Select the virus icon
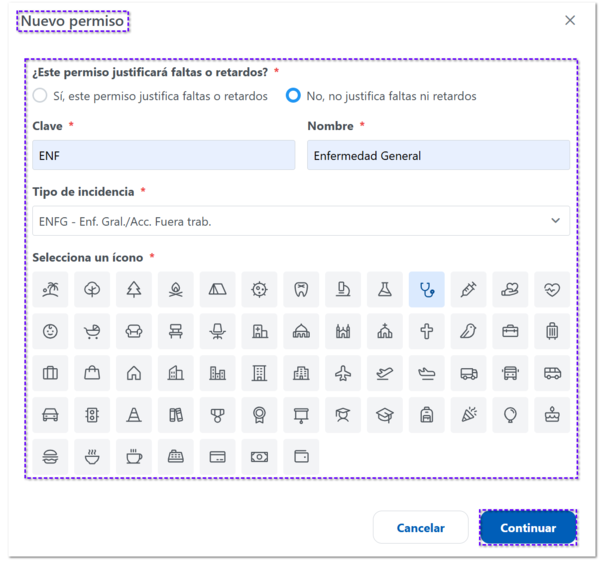The height and width of the screenshot is (561, 600). [x=259, y=289]
